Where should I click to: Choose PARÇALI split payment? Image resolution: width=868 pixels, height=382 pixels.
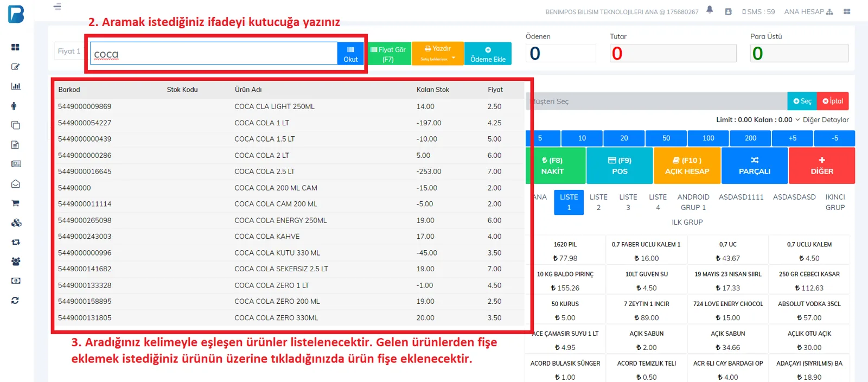click(755, 165)
